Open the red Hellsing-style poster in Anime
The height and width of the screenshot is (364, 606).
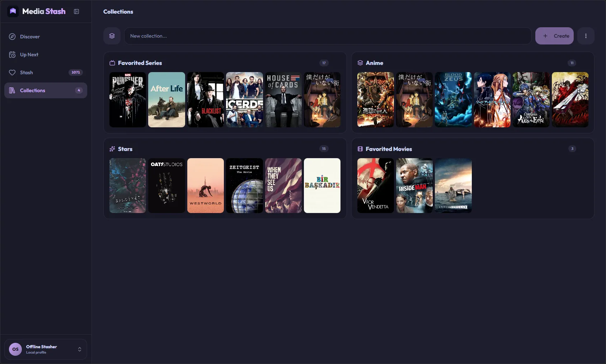pyautogui.click(x=570, y=100)
